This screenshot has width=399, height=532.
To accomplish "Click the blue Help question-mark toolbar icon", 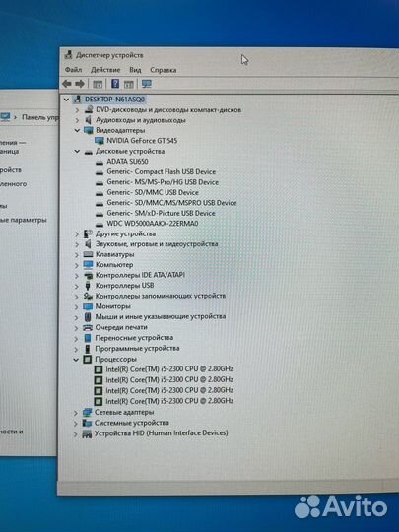I will tap(115, 84).
